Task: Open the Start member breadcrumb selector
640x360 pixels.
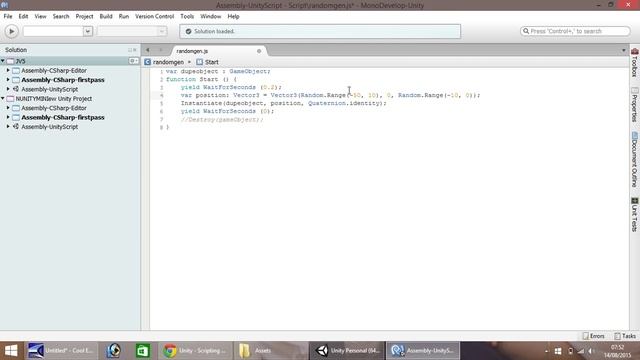Action: (x=207, y=62)
